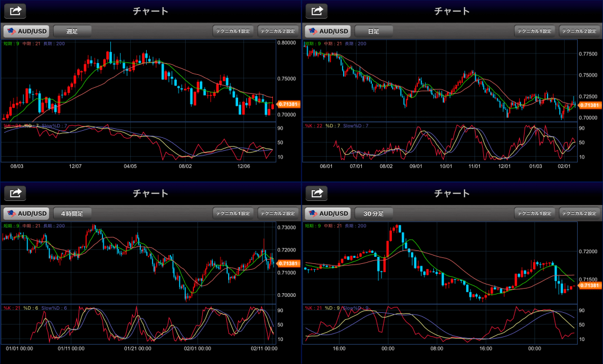Click the 0.71381 price tag on the 30分足 chart

pyautogui.click(x=591, y=285)
